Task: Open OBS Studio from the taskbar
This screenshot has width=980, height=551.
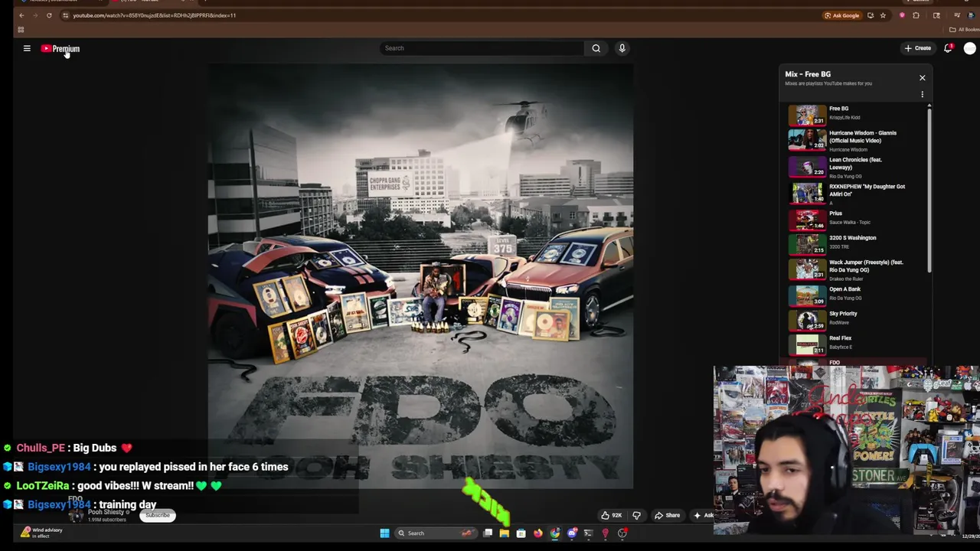Action: click(622, 533)
